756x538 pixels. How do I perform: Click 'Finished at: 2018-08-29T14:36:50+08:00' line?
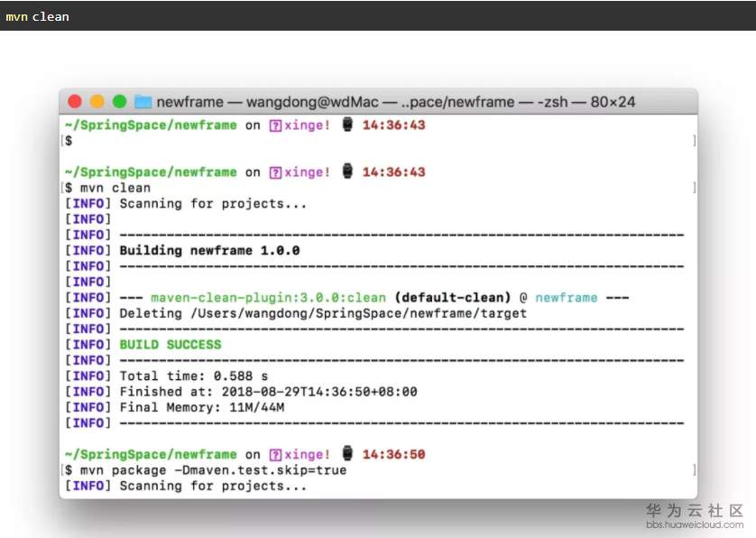point(269,392)
